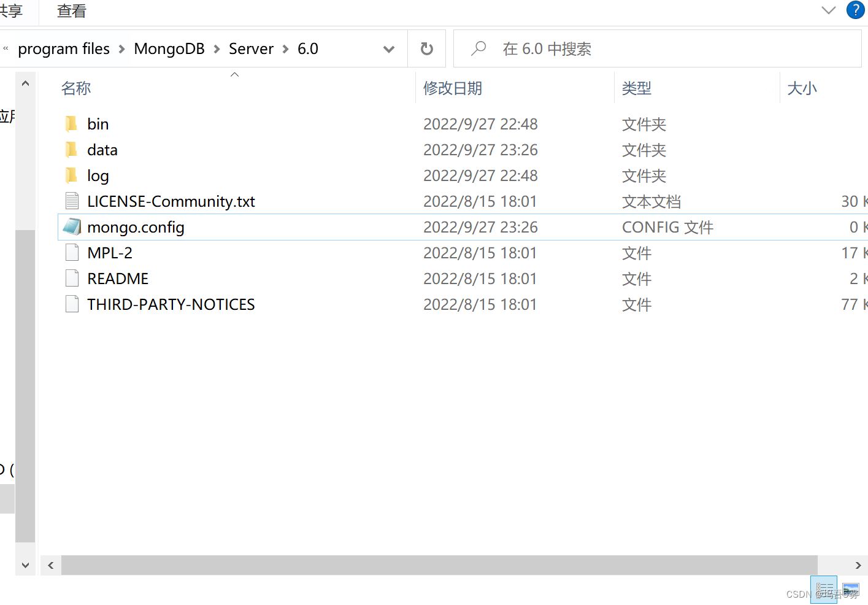
Task: Click the README file icon
Action: (x=72, y=279)
